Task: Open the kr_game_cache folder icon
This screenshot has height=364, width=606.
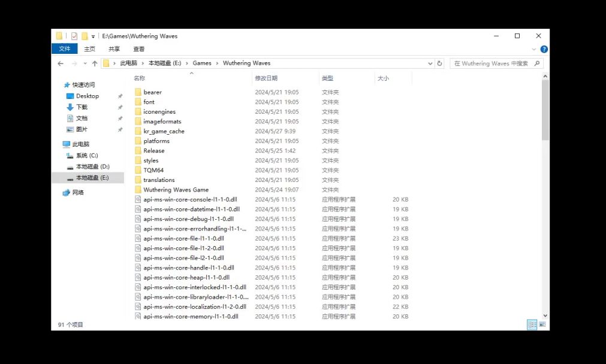Action: 138,131
